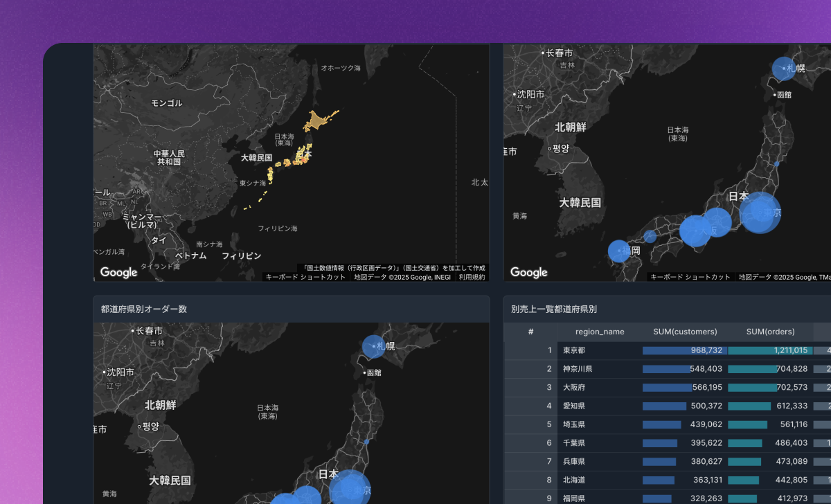Open the 利用規約 terms link

(471, 276)
